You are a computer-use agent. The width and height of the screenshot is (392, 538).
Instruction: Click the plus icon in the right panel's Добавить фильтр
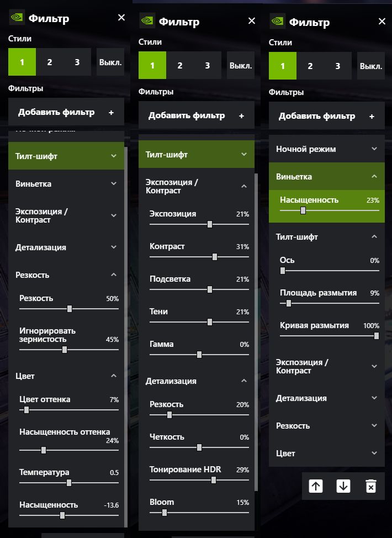click(372, 117)
